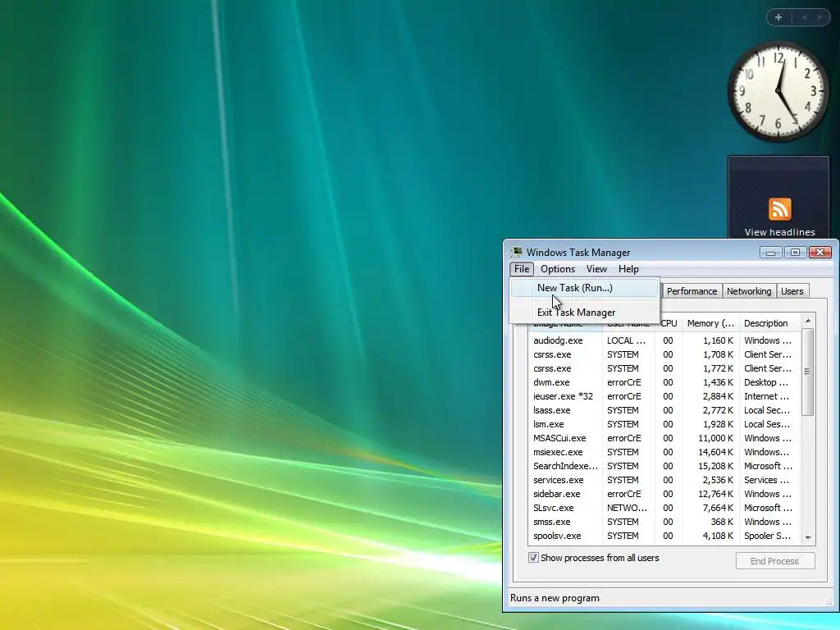Sort by the CPU column header
Viewport: 840px width, 630px height.
(x=669, y=323)
